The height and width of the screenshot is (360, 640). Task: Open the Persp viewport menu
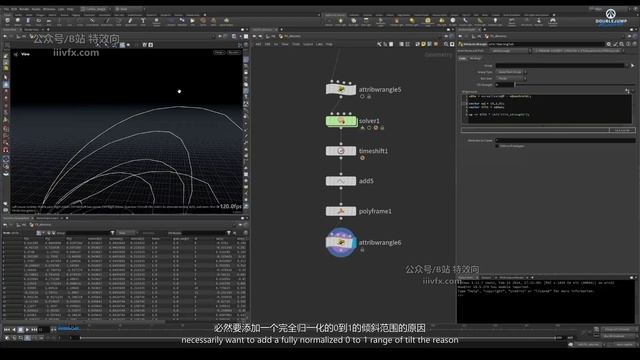pyautogui.click(x=220, y=53)
